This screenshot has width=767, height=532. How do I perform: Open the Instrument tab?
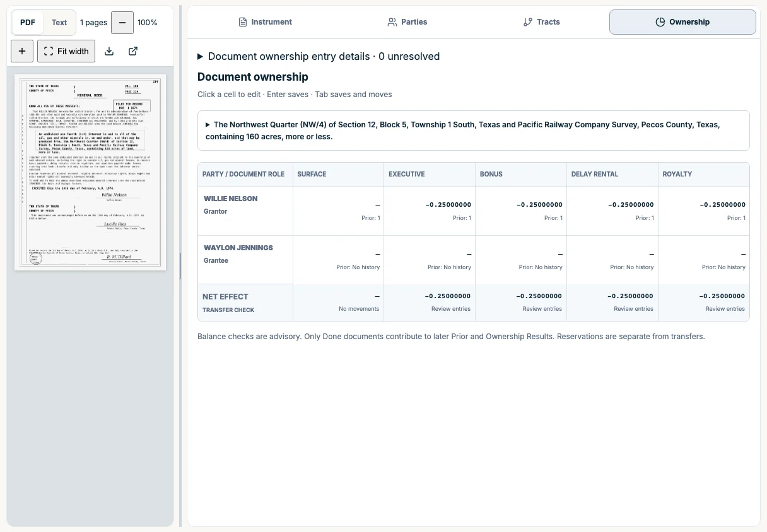(x=265, y=22)
